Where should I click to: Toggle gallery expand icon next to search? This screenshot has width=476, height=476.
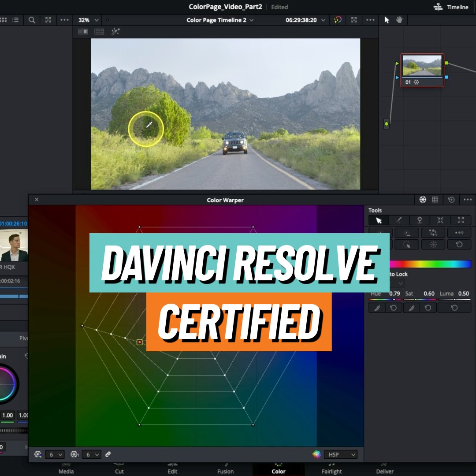48,20
